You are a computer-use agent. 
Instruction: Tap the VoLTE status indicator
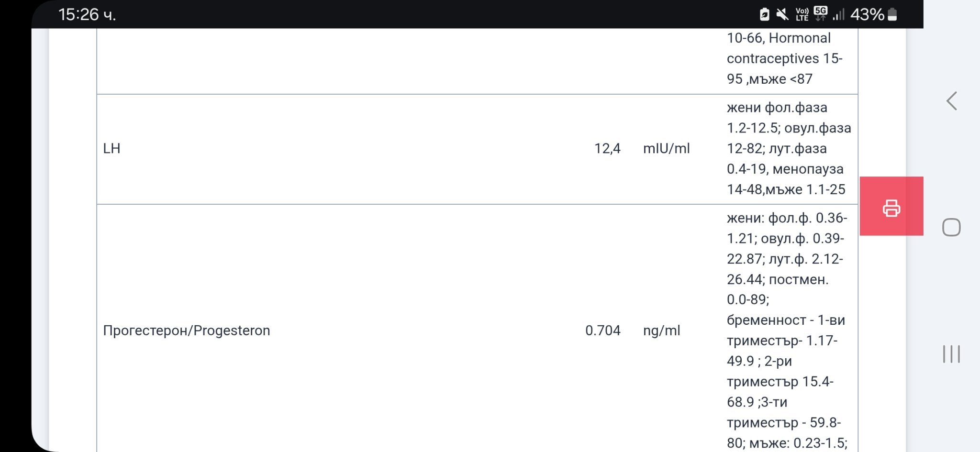click(802, 14)
